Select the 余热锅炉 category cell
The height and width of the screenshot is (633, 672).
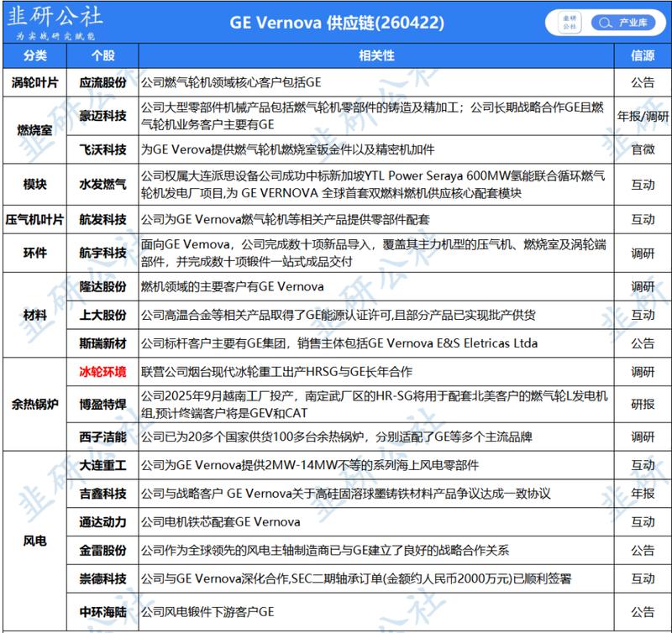point(34,404)
